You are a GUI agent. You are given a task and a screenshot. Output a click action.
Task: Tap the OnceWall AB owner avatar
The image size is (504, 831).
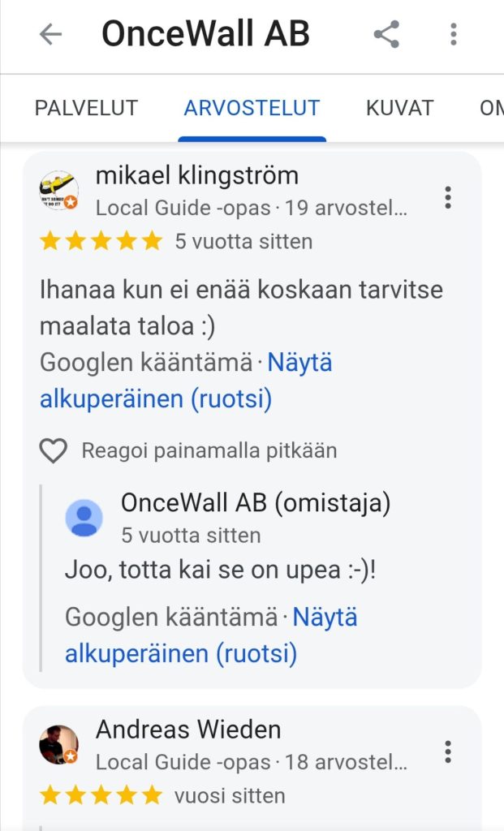[x=84, y=519]
